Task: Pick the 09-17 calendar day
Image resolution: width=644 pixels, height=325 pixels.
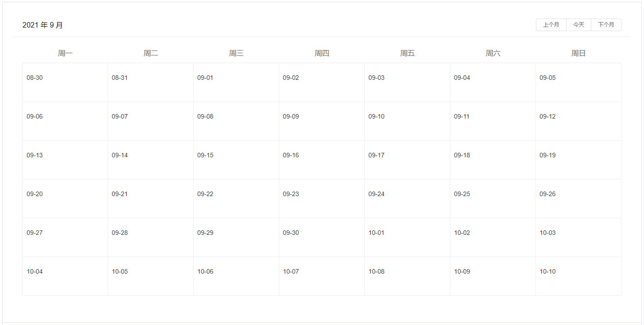Action: 407,160
